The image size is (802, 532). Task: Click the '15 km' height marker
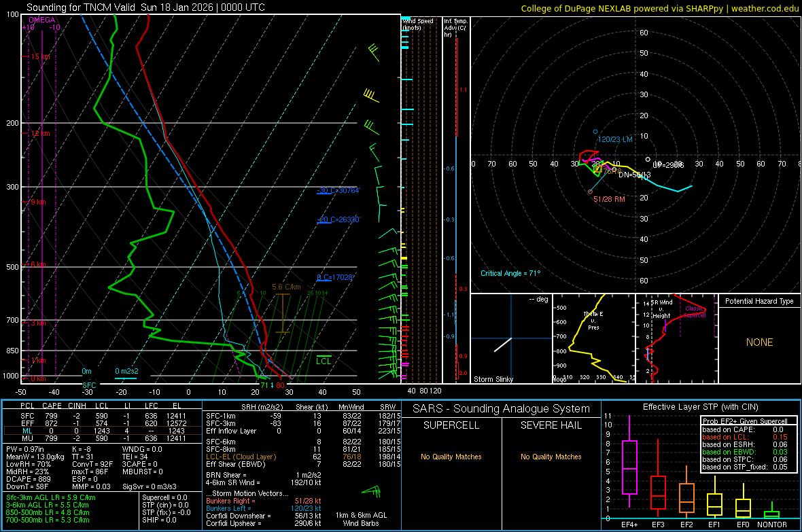tap(40, 56)
